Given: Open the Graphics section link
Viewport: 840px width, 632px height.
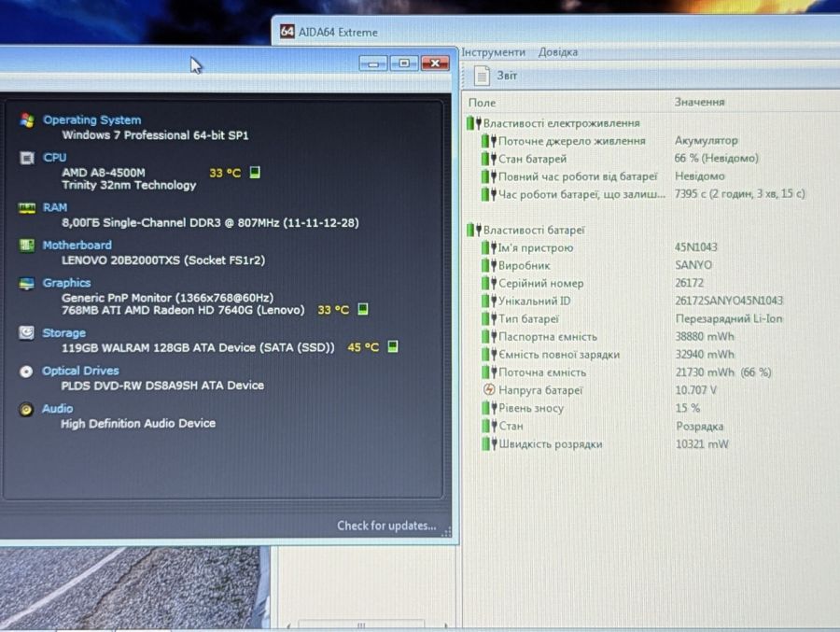Looking at the screenshot, I should click(66, 283).
